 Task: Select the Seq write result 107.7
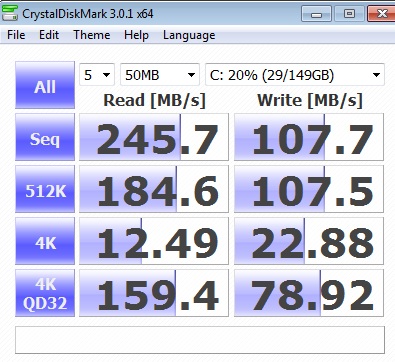309,137
